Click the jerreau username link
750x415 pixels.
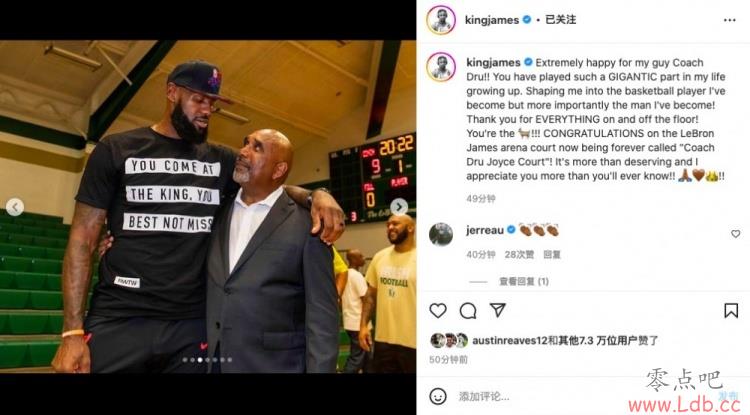pyautogui.click(x=485, y=230)
